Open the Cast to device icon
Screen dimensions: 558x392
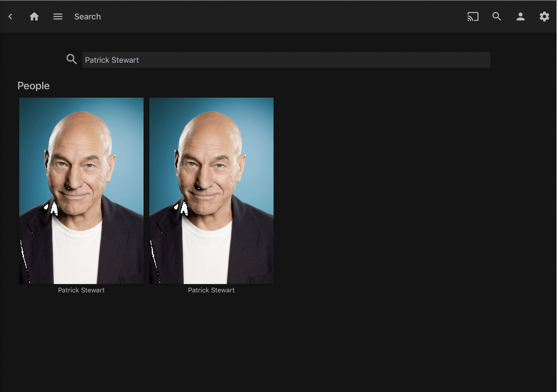[x=473, y=16]
